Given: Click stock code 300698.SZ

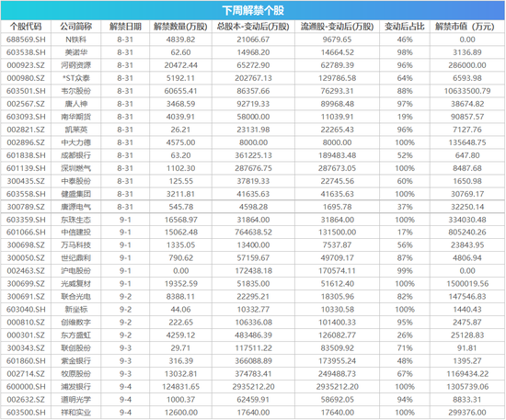Looking at the screenshot, I should (x=26, y=245).
